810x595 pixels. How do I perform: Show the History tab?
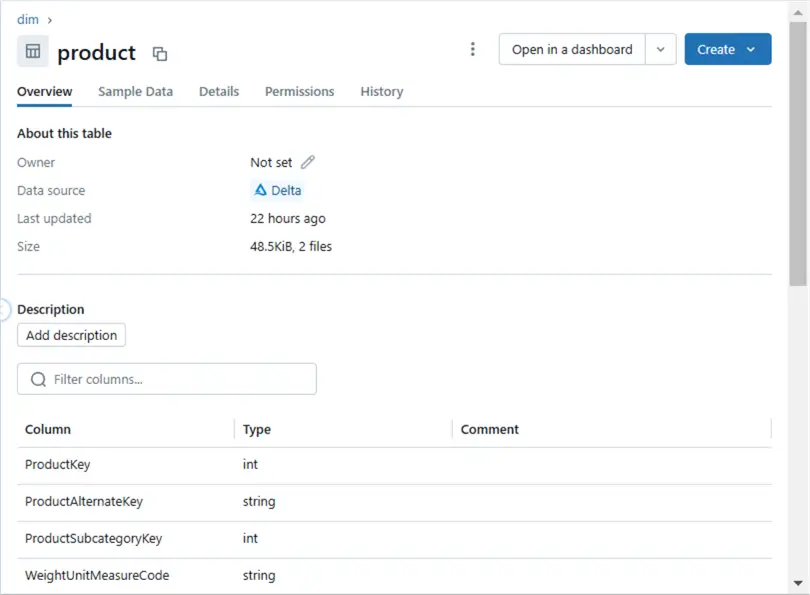[382, 91]
